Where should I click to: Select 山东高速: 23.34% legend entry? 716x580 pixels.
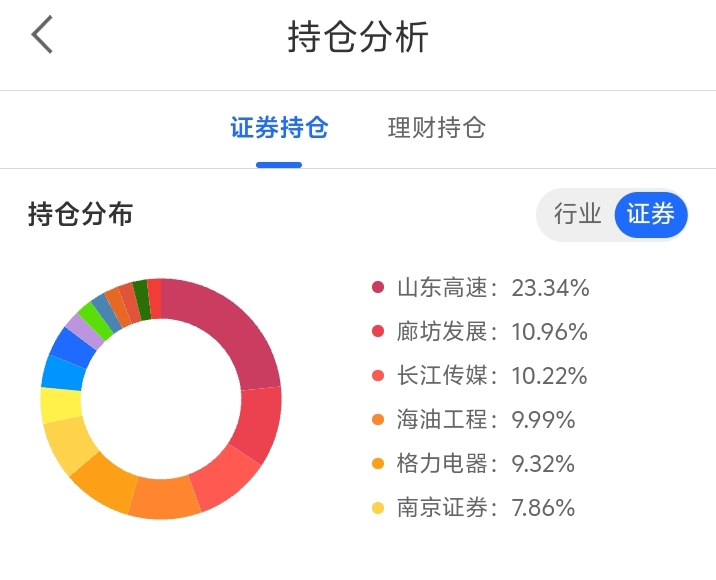492,288
